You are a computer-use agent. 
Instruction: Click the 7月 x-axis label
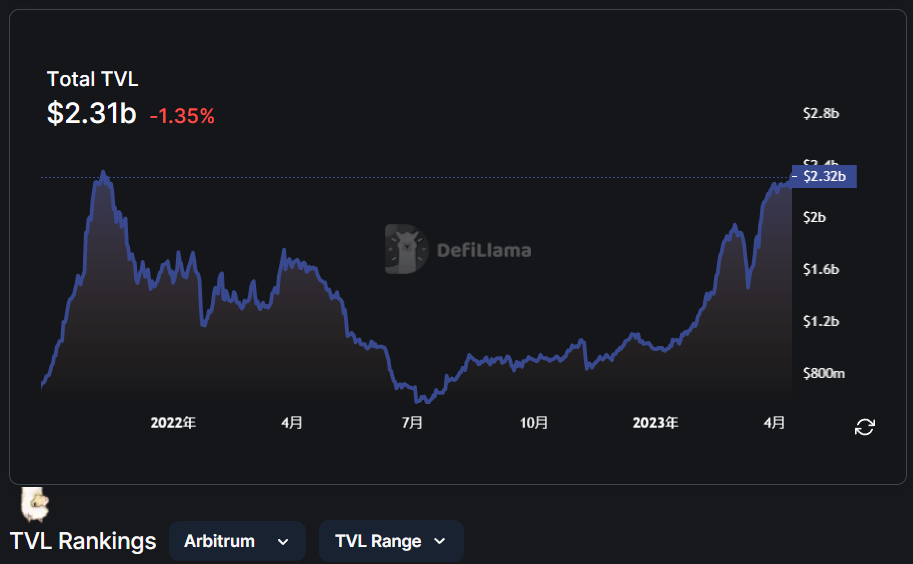[412, 423]
